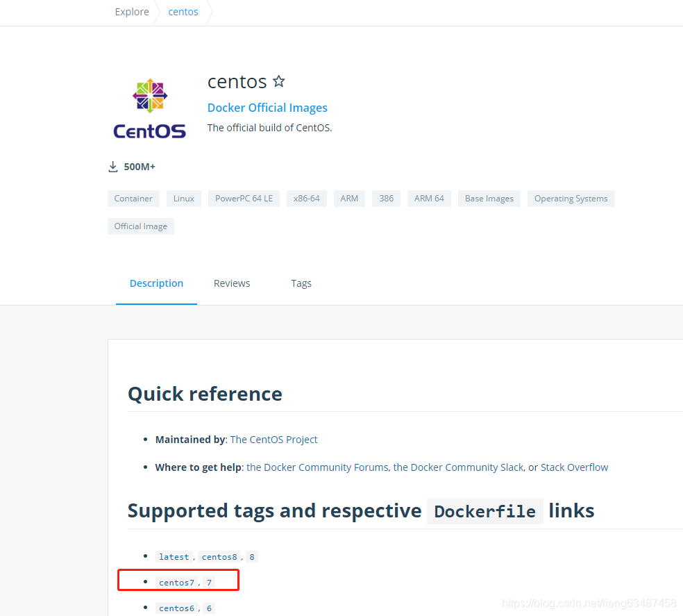This screenshot has height=616, width=683.
Task: Switch to the Reviews tab
Action: pos(232,283)
